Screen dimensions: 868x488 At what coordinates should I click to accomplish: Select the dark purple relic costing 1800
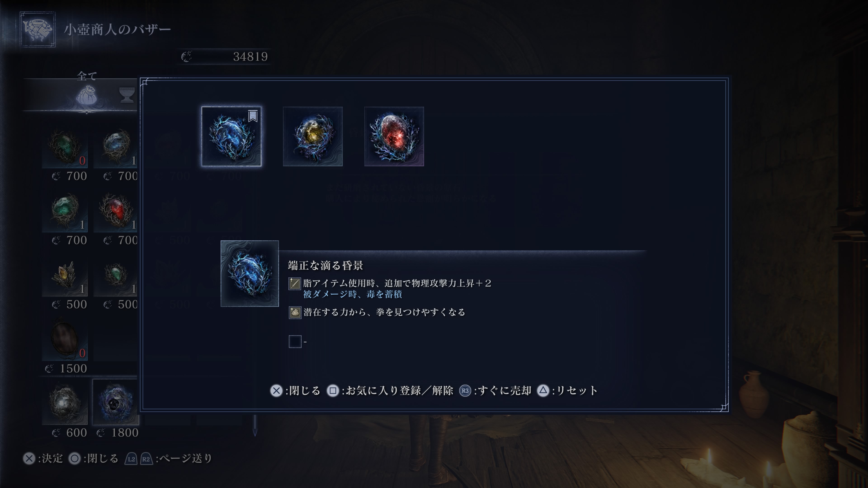(x=116, y=402)
